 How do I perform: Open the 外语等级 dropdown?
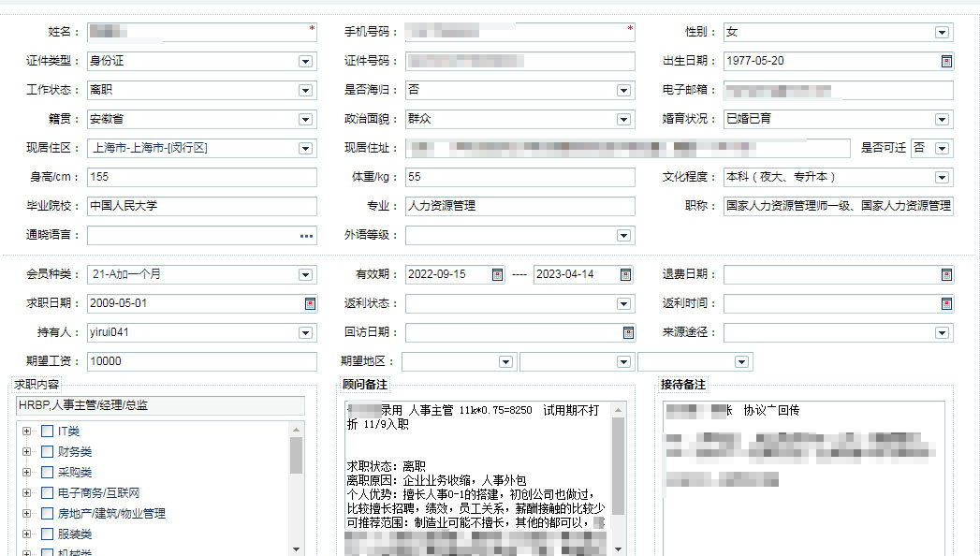pyautogui.click(x=623, y=236)
